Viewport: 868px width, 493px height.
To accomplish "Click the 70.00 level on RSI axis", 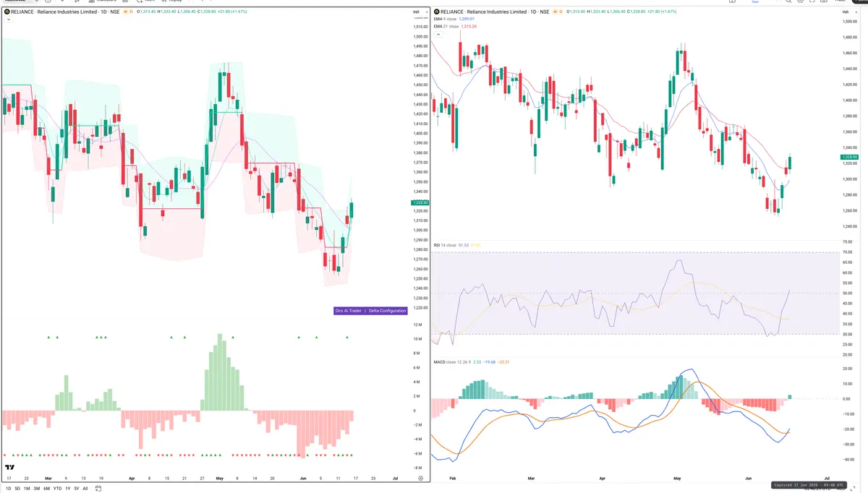I will tap(847, 252).
